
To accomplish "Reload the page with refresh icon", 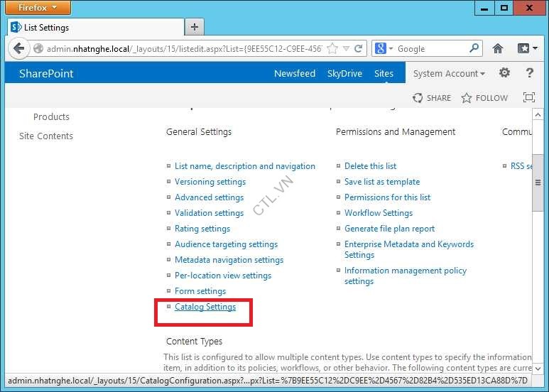I will 359,49.
